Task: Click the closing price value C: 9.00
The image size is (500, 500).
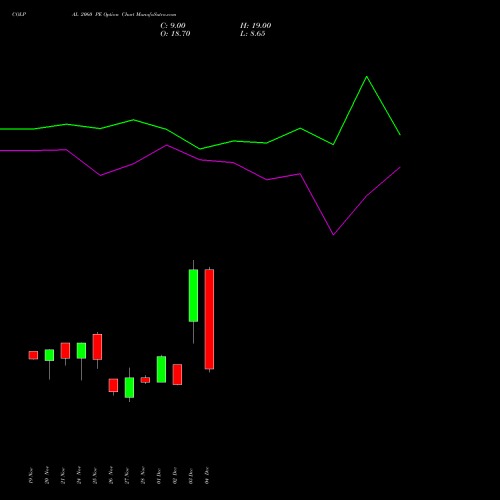Action: coord(173,26)
